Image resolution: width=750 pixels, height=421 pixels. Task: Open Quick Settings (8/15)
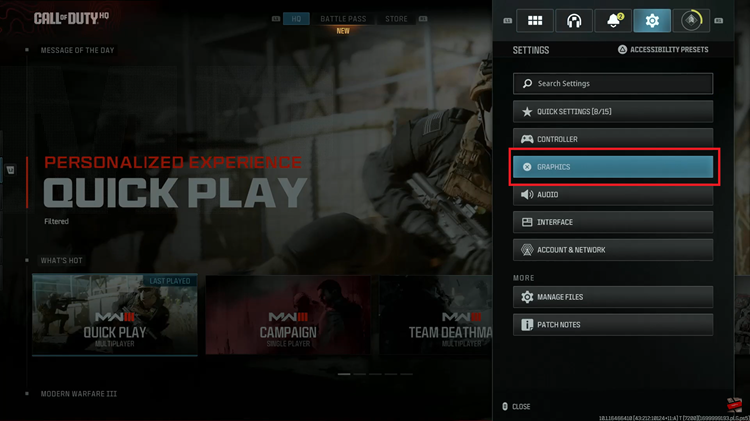click(613, 111)
